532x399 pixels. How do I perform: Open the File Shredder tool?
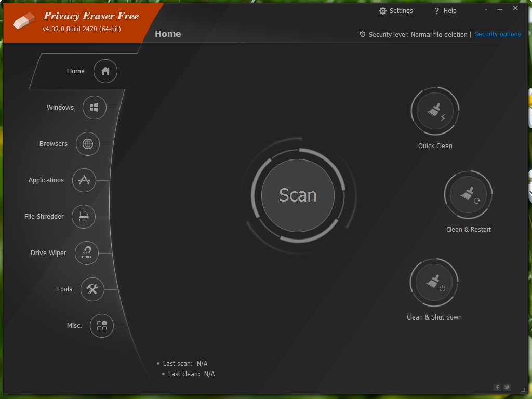click(x=84, y=217)
